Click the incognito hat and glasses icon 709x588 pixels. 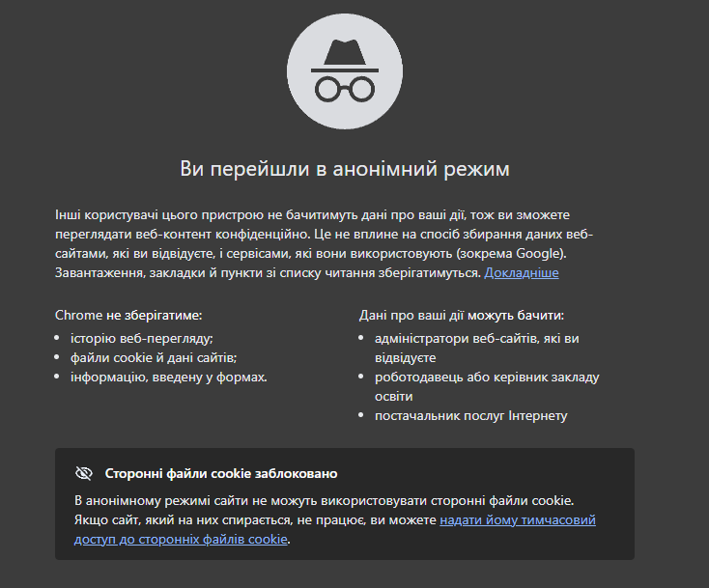click(345, 73)
